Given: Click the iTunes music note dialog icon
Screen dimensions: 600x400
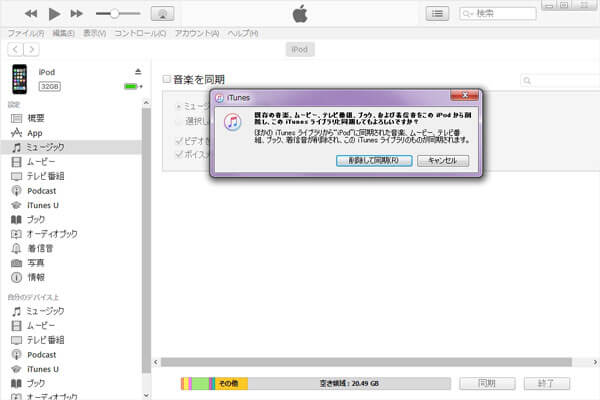Looking at the screenshot, I should pos(233,122).
